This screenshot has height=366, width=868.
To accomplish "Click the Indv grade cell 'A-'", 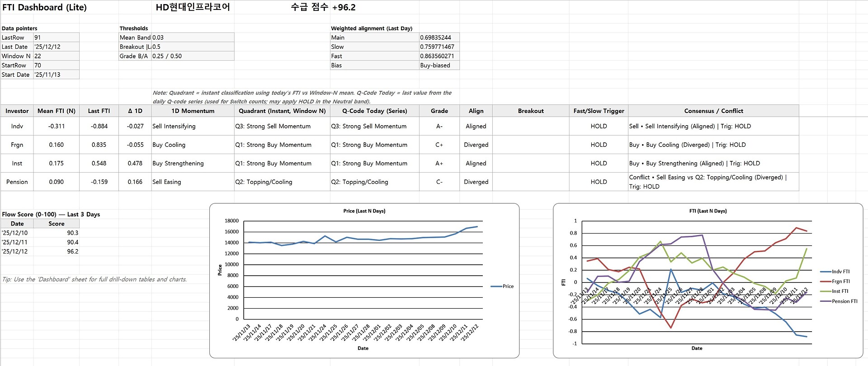I will (x=439, y=127).
